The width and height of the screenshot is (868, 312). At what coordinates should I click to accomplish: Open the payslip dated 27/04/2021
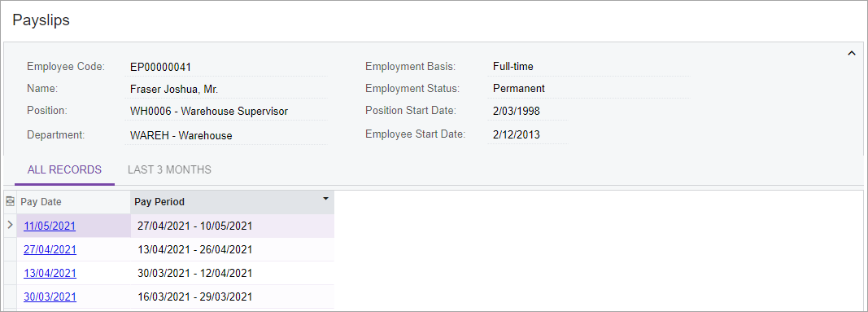pos(50,249)
